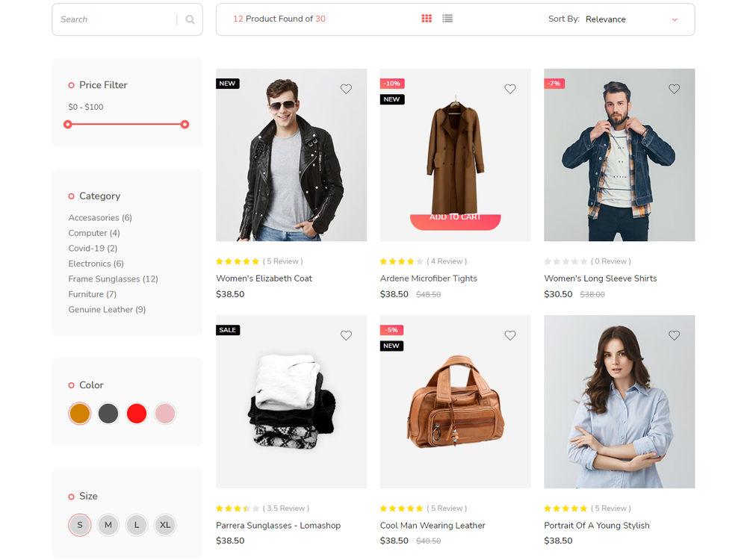
Task: Click the SALE badge on Parrera Sunglasses
Action: 228,329
